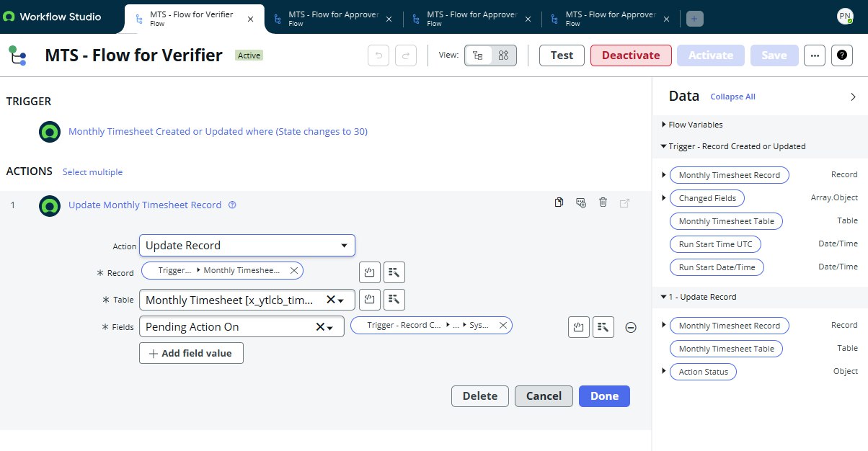This screenshot has height=451, width=868.
Task: Remove the Pending Action On field row
Action: (x=631, y=327)
